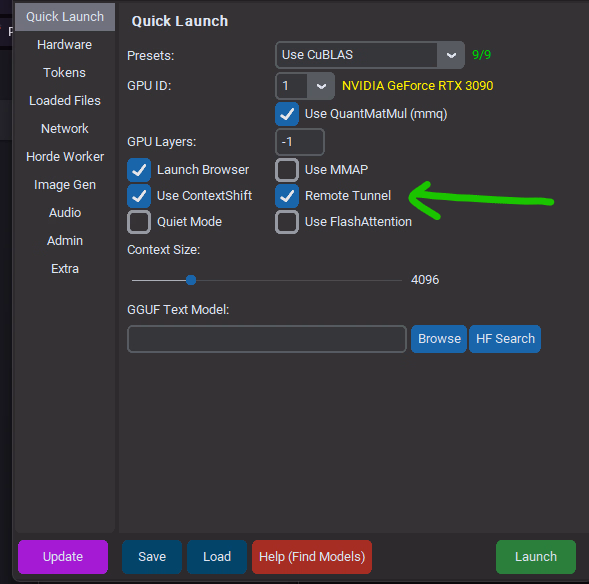Toggle the Remote Tunnel checkbox

click(287, 196)
